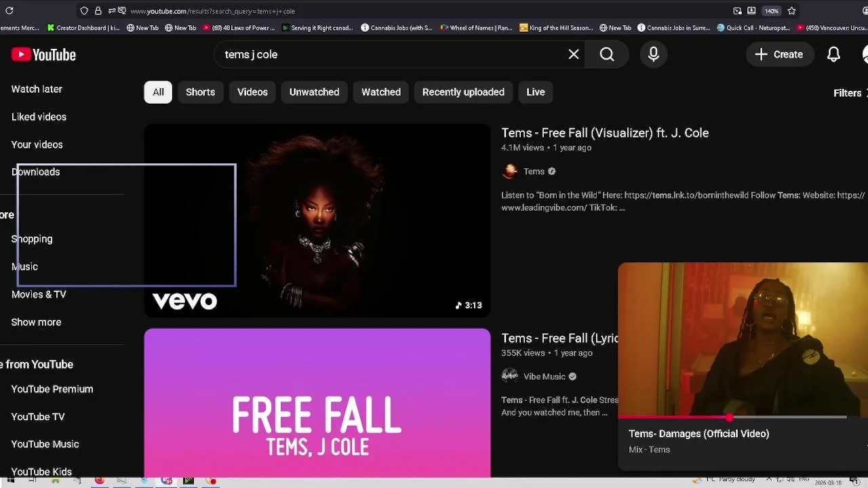
Task: Click the miniplayer Tems Damages video
Action: [743, 339]
